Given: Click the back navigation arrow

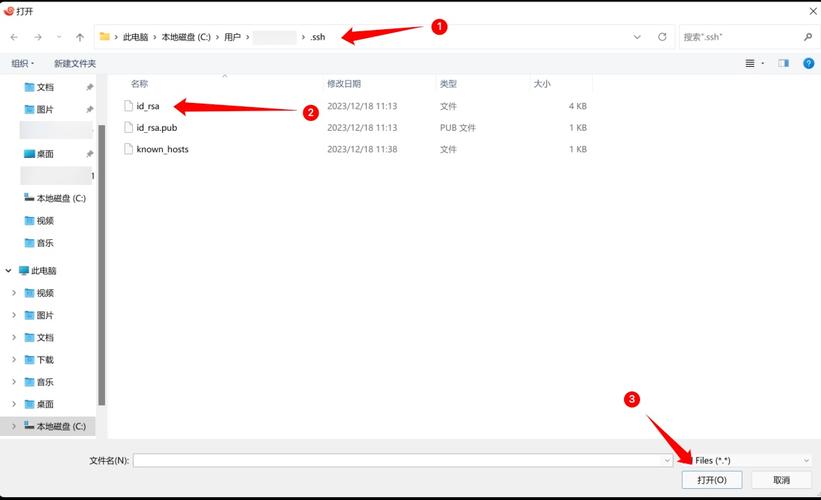Looking at the screenshot, I should coord(14,37).
